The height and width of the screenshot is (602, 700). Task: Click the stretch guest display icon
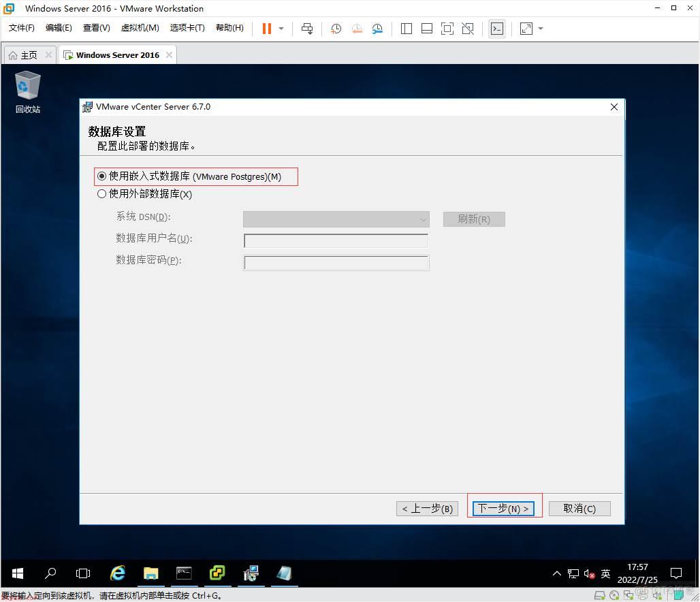526,29
